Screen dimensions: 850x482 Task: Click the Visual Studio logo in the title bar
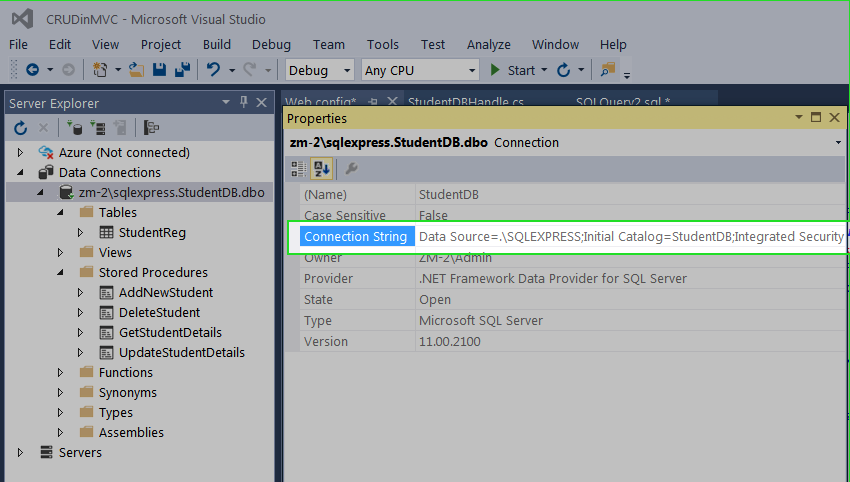[23, 20]
